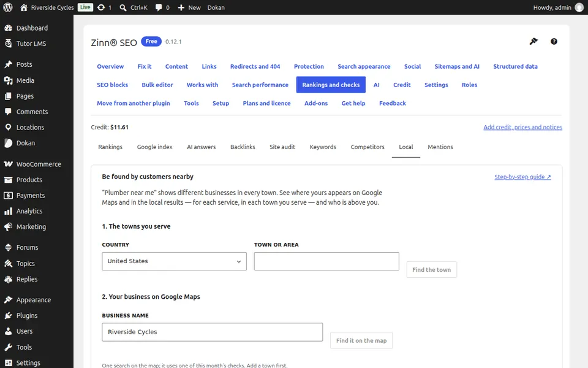Click the admin avatar in top bar
Image resolution: width=588 pixels, height=368 pixels.
(579, 7)
